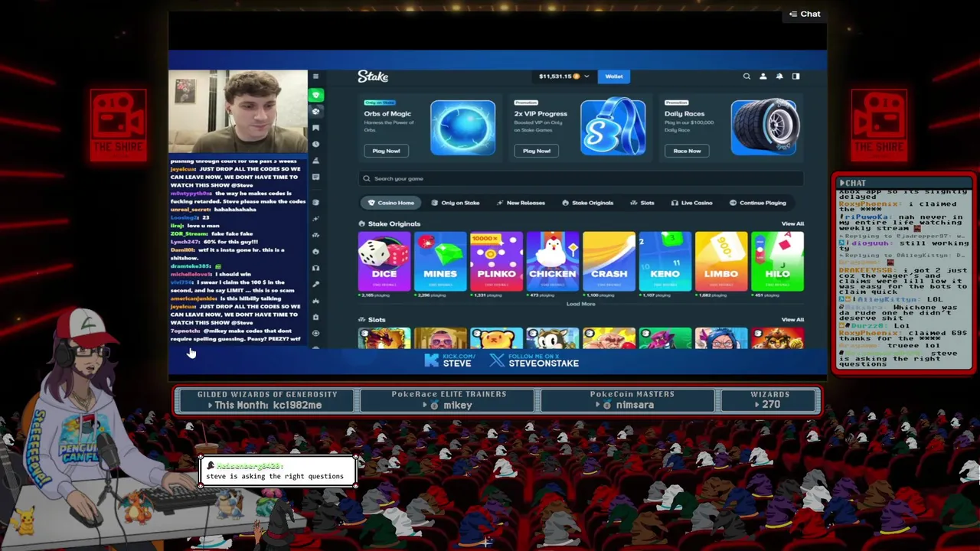Click the blue Wallet button
980x551 pixels.
(614, 77)
